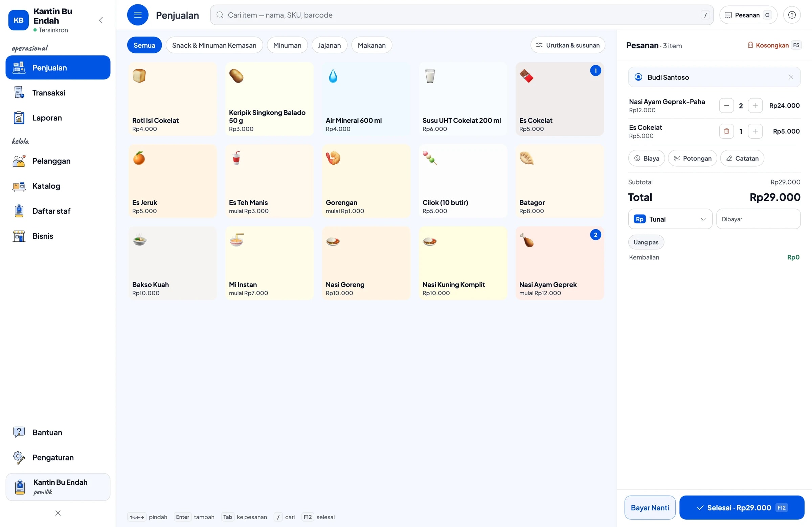Open the Pelanggan page
This screenshot has width=812, height=527.
point(58,161)
